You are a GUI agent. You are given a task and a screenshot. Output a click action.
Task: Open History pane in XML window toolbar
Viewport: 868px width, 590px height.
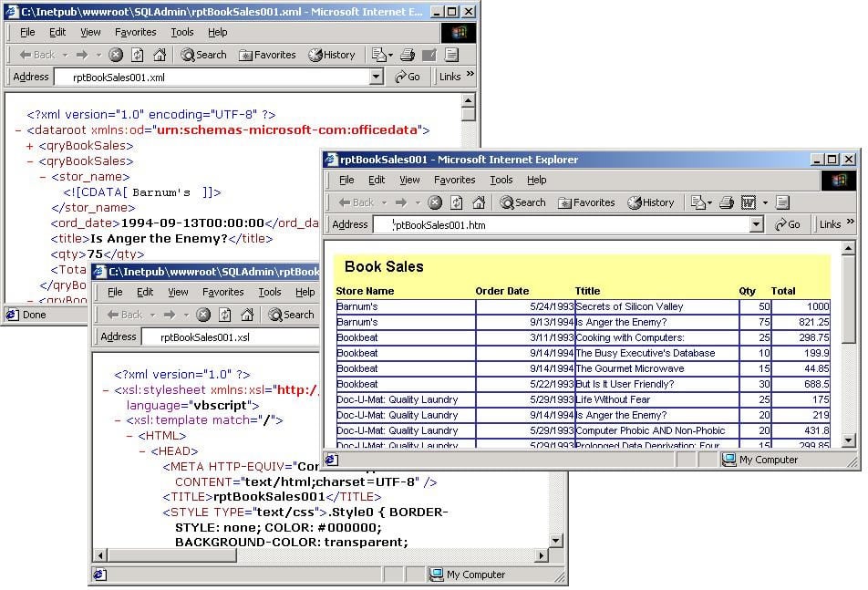(332, 54)
